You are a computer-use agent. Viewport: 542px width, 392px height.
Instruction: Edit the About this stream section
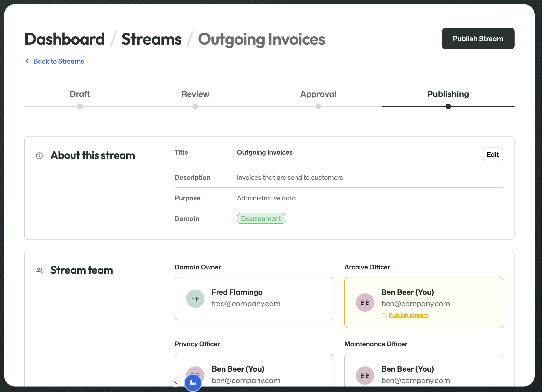pyautogui.click(x=493, y=154)
